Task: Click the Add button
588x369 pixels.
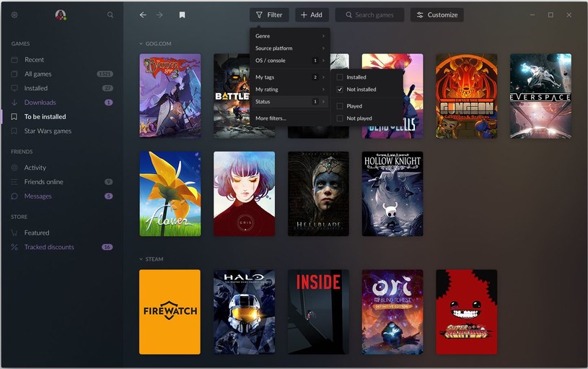Action: tap(312, 15)
